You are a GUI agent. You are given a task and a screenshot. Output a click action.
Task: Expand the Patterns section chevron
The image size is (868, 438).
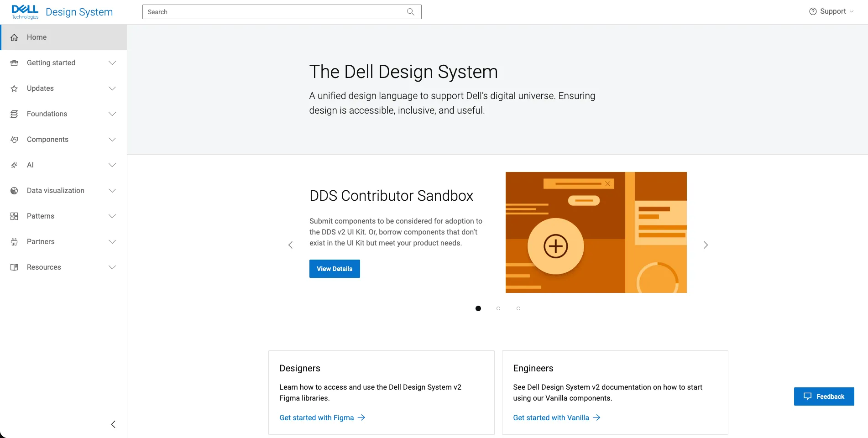click(x=112, y=216)
